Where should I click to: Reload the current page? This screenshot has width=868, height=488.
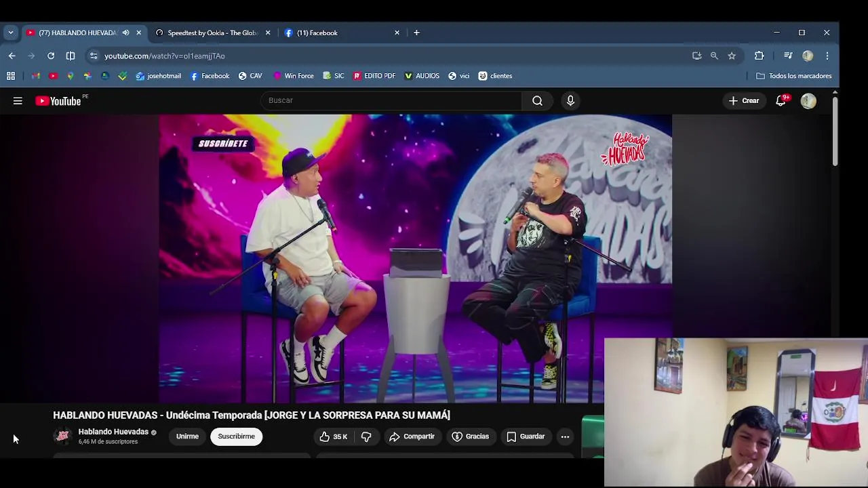pyautogui.click(x=51, y=56)
